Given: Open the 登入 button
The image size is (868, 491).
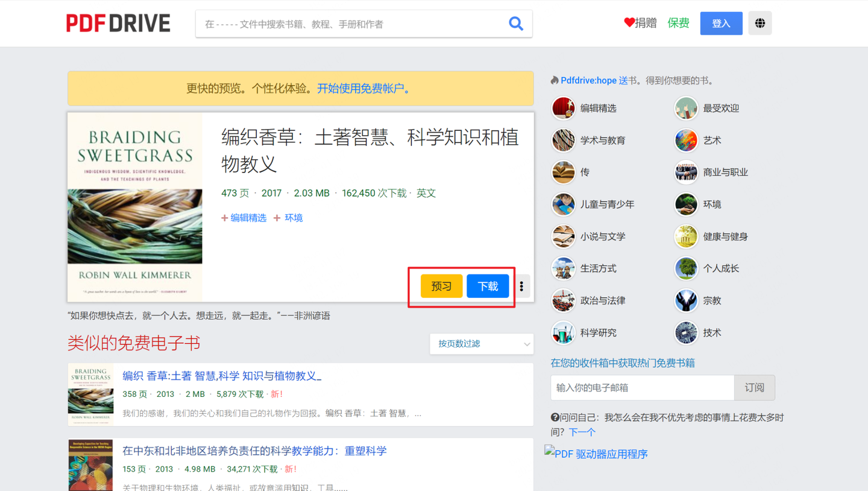Looking at the screenshot, I should click(721, 22).
